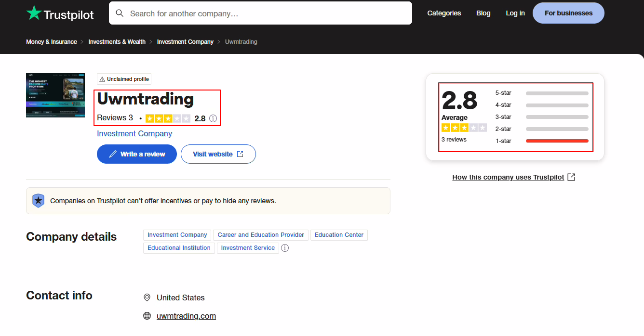Screen dimensions: 644x336
Task: Click the 3 reviews text in rating card
Action: [454, 140]
